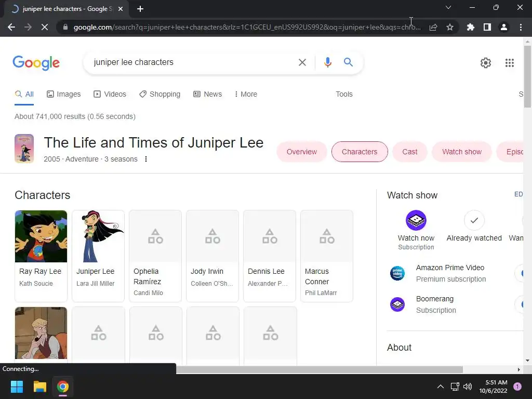Open the notification center badge
The image size is (532, 399).
tap(517, 387)
